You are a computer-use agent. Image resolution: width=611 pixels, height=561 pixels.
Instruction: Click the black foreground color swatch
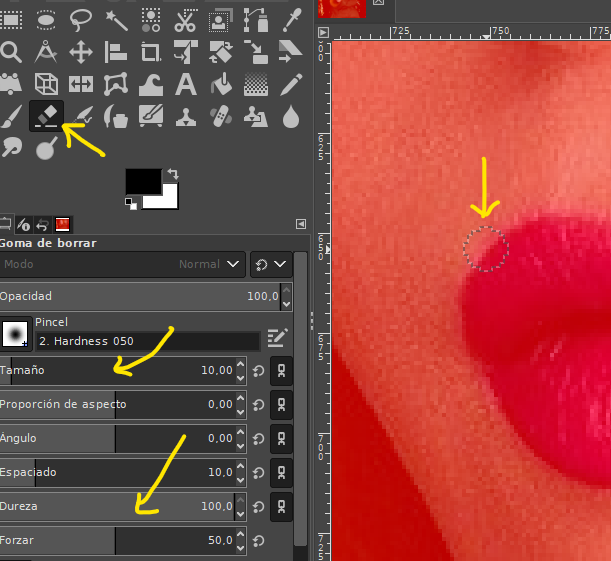tap(142, 181)
